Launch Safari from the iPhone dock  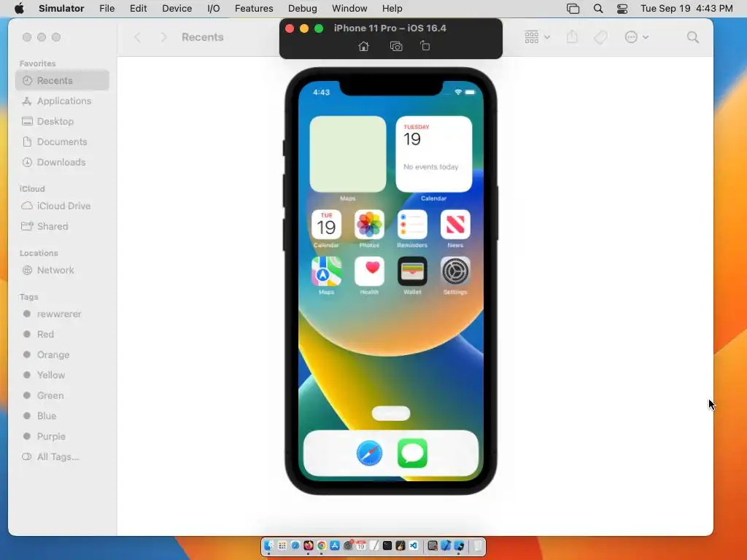(369, 453)
